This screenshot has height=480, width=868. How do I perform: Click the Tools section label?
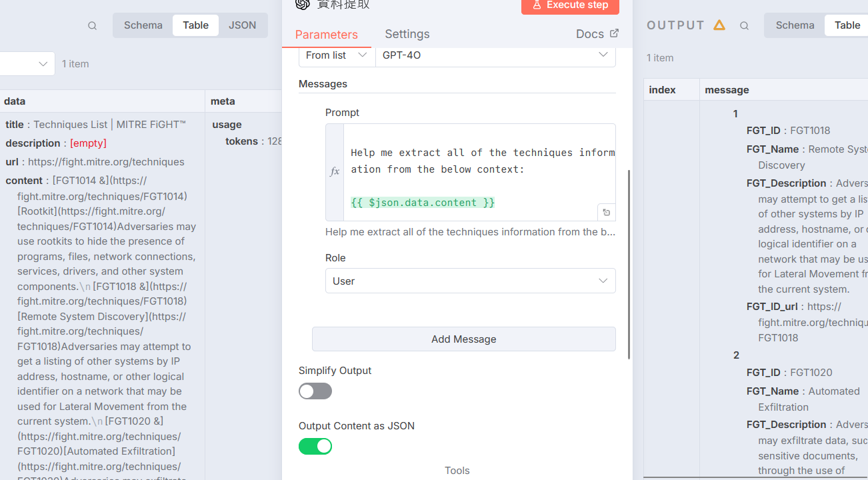click(x=457, y=471)
